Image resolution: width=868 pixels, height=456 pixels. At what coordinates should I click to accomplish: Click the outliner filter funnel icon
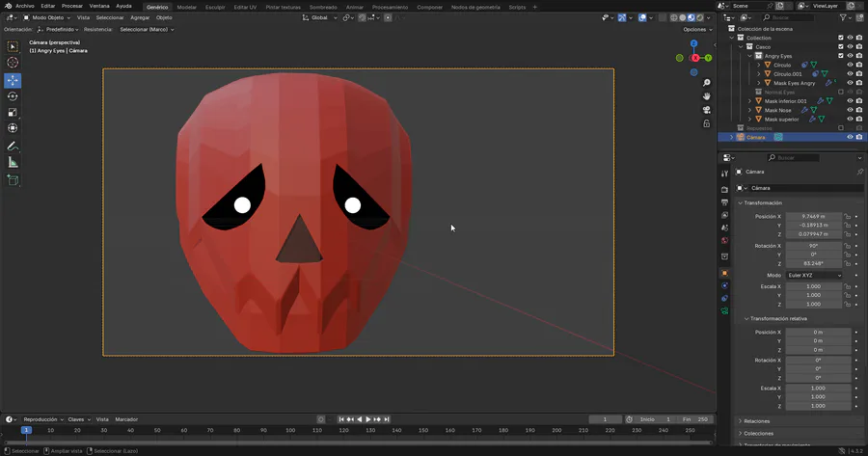pos(843,17)
